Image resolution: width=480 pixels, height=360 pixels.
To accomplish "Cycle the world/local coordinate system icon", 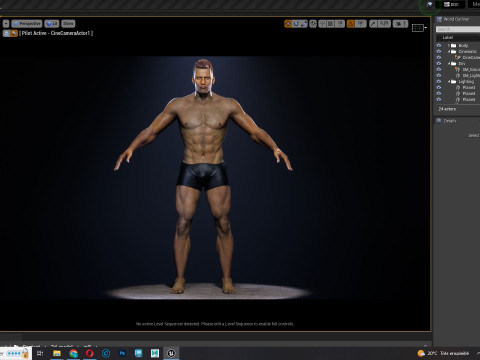I will (x=313, y=24).
